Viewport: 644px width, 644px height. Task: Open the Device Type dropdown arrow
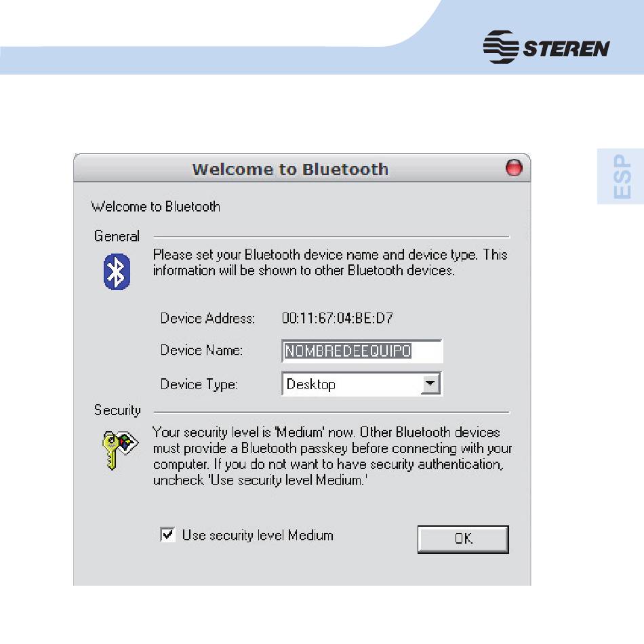coord(430,384)
